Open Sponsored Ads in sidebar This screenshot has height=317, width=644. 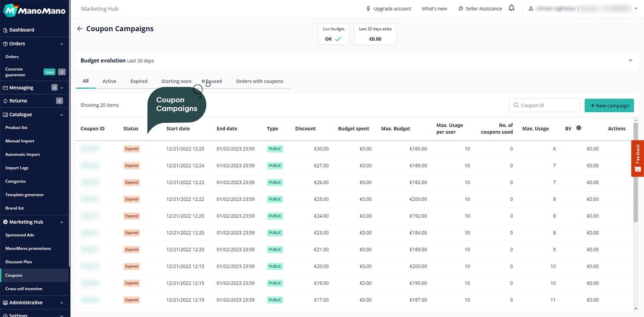(x=20, y=235)
